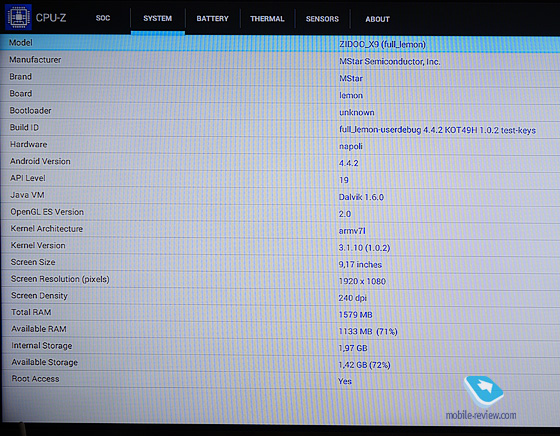Image resolution: width=560 pixels, height=436 pixels.
Task: Click the Available RAM value
Action: click(368, 331)
